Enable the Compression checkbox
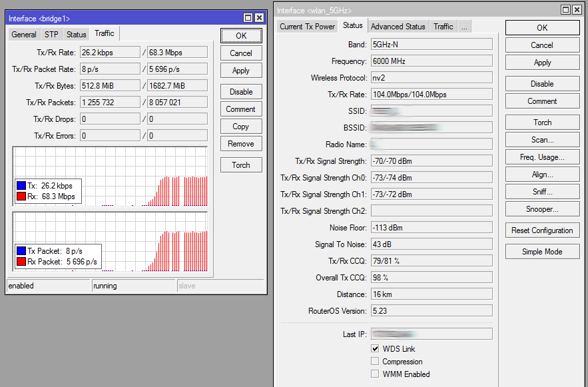 point(376,362)
